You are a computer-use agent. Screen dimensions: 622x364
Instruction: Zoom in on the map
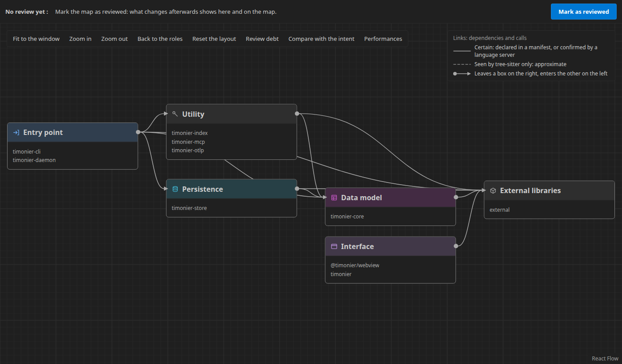80,39
